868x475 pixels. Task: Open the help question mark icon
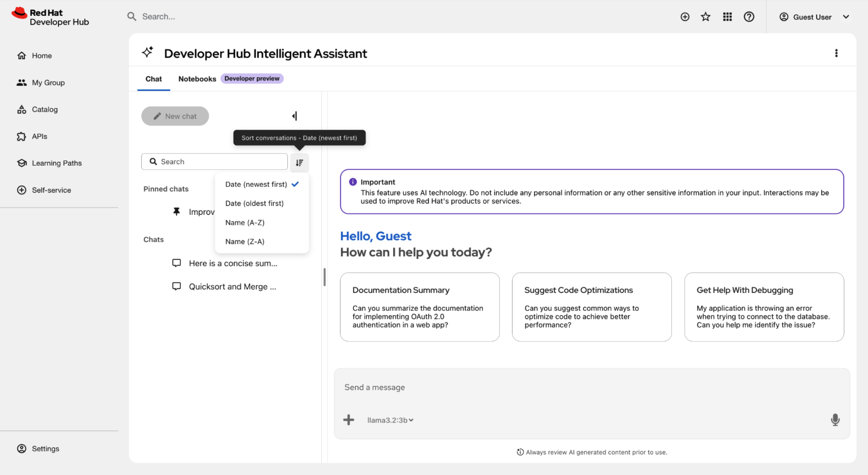(x=749, y=17)
